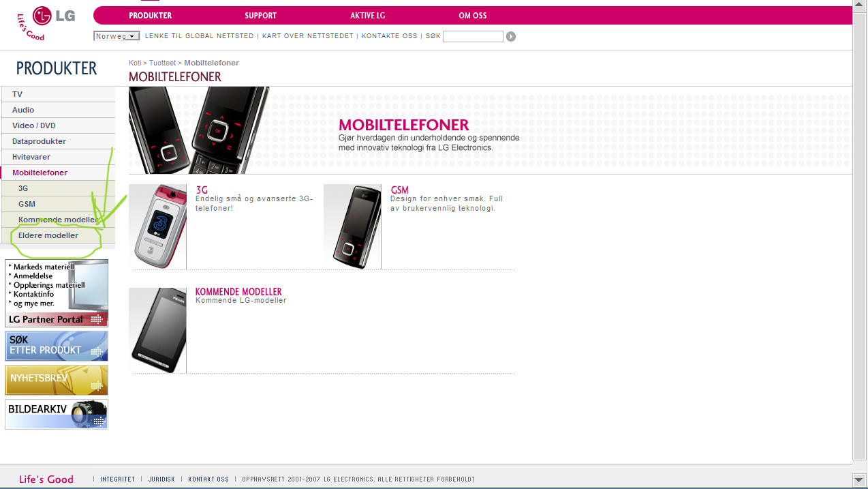Open the 3G heading link
868x489 pixels.
tap(202, 190)
